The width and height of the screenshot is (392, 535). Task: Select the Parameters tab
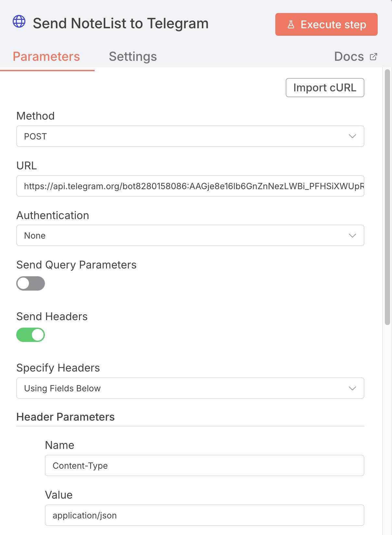pyautogui.click(x=46, y=57)
